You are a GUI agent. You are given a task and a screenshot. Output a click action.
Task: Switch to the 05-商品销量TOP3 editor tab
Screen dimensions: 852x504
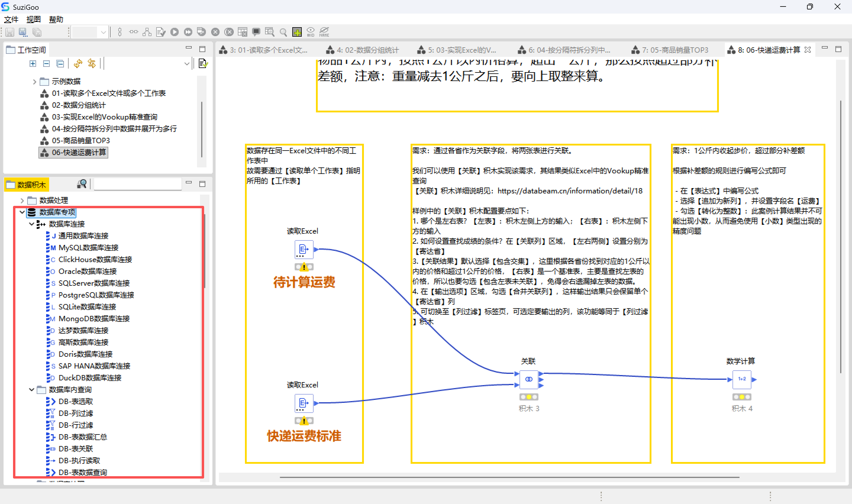(670, 50)
